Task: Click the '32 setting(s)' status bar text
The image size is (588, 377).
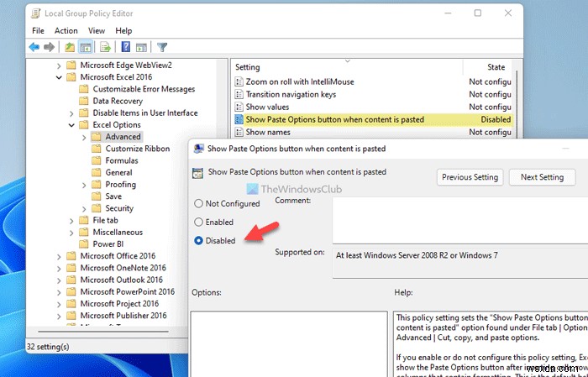Action: 48,347
